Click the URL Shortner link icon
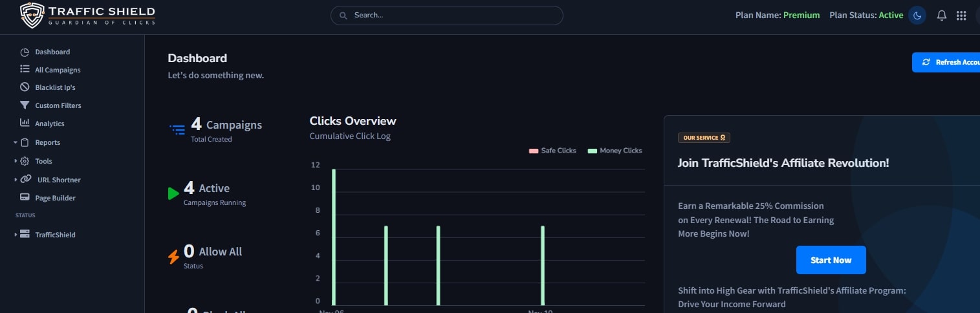Screen dimensions: 980x313 pos(26,179)
